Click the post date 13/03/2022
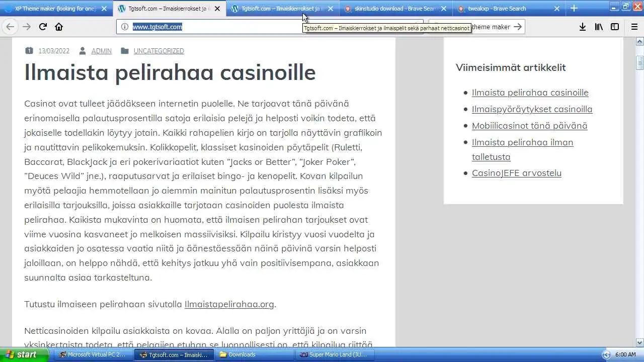 [54, 51]
